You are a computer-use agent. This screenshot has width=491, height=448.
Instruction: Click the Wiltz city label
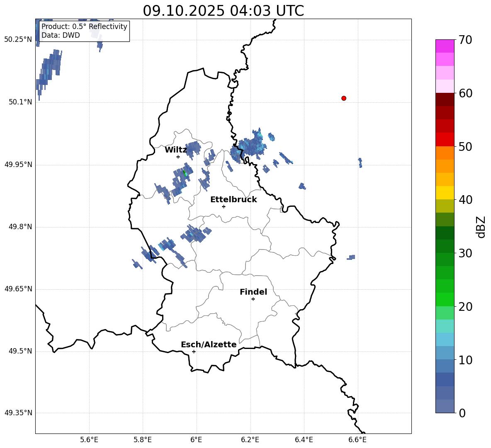pyautogui.click(x=176, y=150)
